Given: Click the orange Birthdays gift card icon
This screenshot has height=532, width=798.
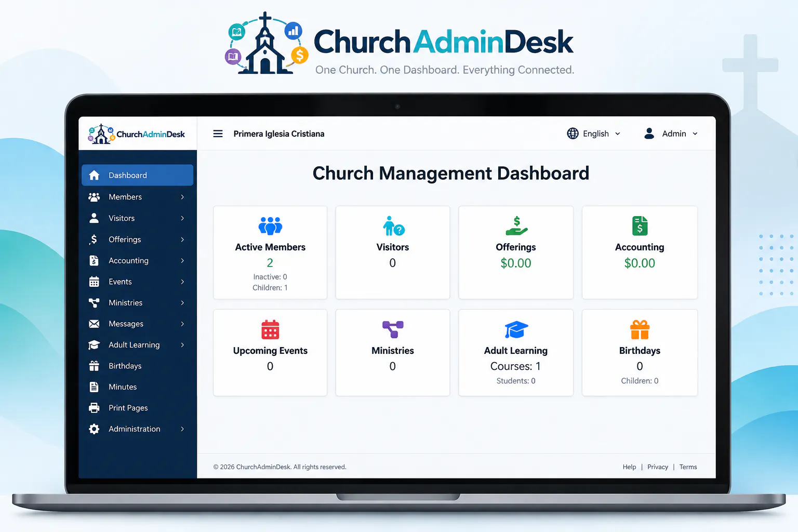Looking at the screenshot, I should 640,329.
